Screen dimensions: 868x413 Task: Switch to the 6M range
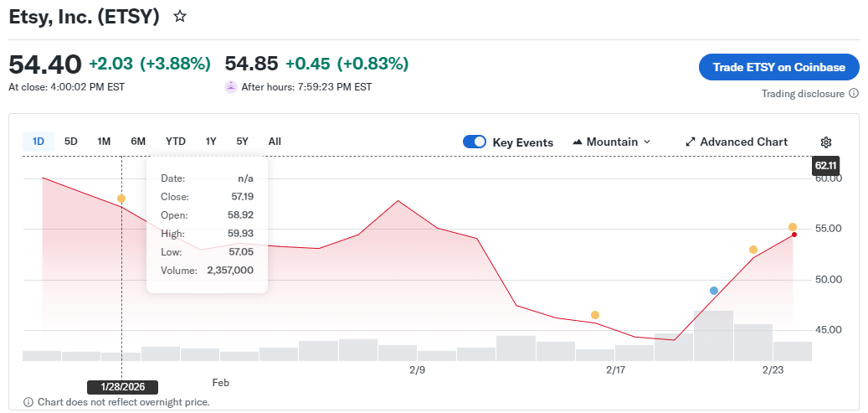(x=138, y=142)
